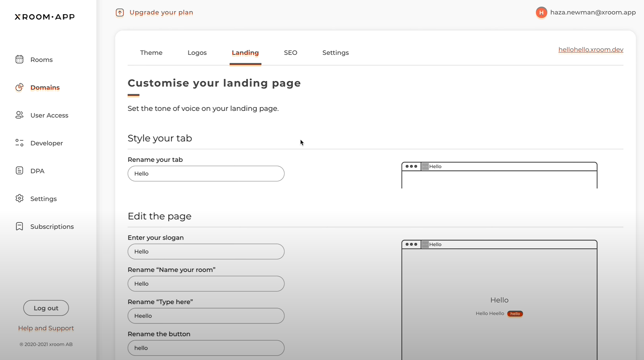Click the Developer sliders icon
The height and width of the screenshot is (360, 644).
(19, 143)
